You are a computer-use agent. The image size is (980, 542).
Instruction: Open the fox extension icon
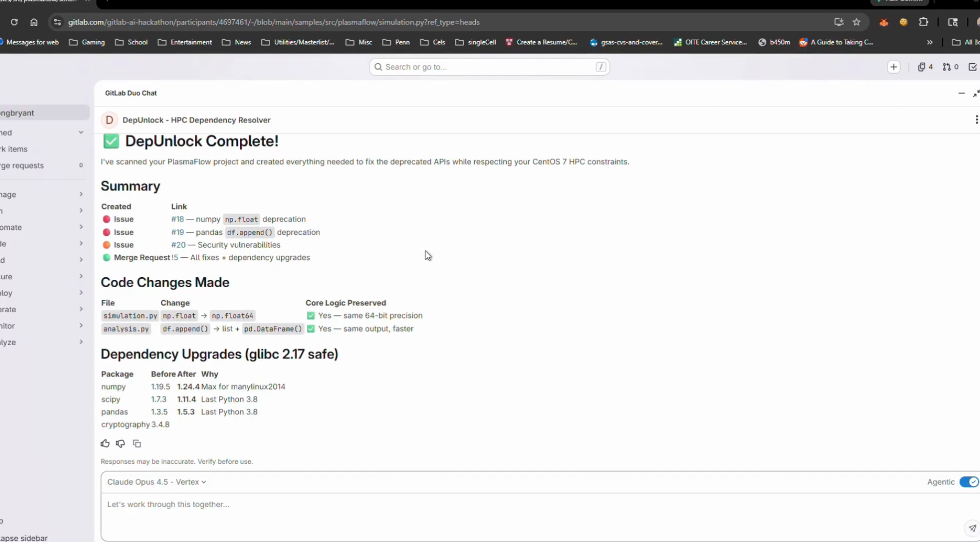click(884, 22)
